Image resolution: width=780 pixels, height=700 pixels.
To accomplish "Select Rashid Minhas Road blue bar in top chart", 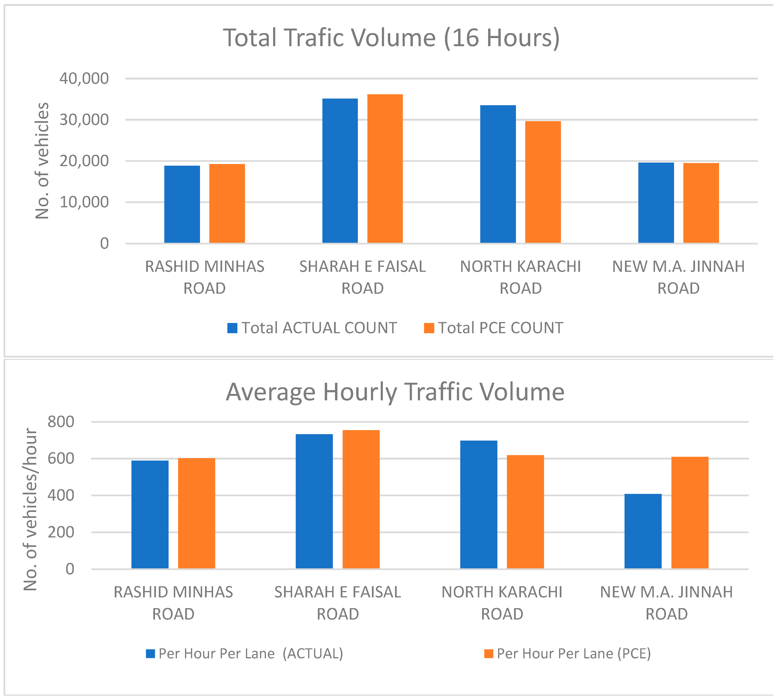I will click(x=182, y=204).
